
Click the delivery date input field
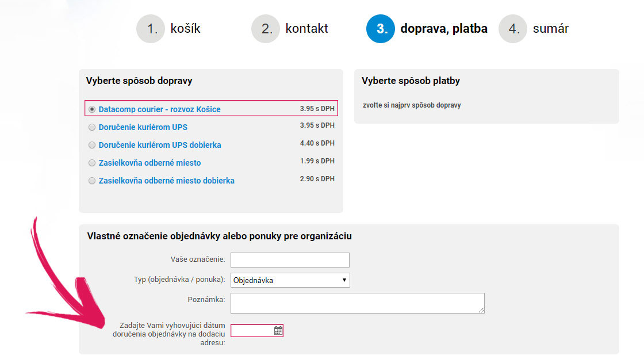252,330
